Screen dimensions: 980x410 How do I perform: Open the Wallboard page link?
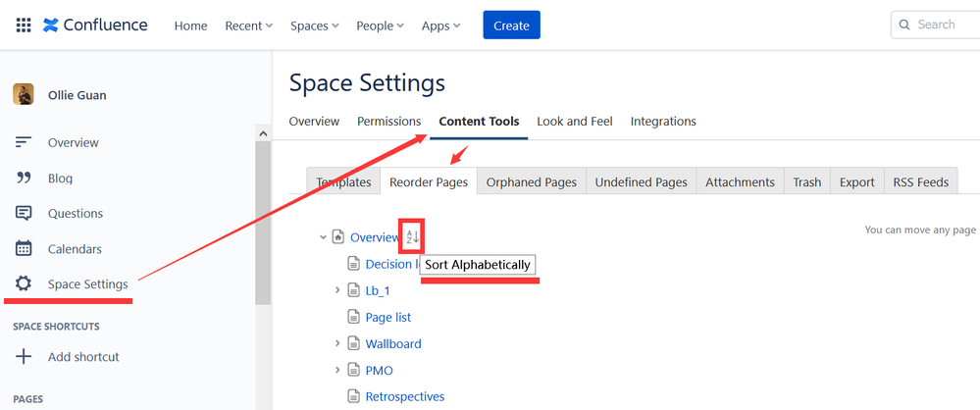(x=393, y=343)
